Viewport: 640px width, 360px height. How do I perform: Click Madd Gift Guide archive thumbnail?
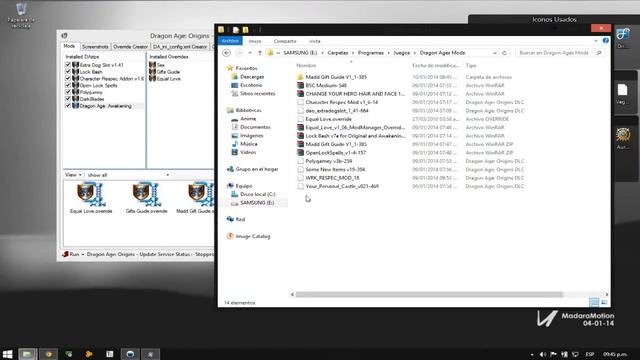pyautogui.click(x=201, y=195)
